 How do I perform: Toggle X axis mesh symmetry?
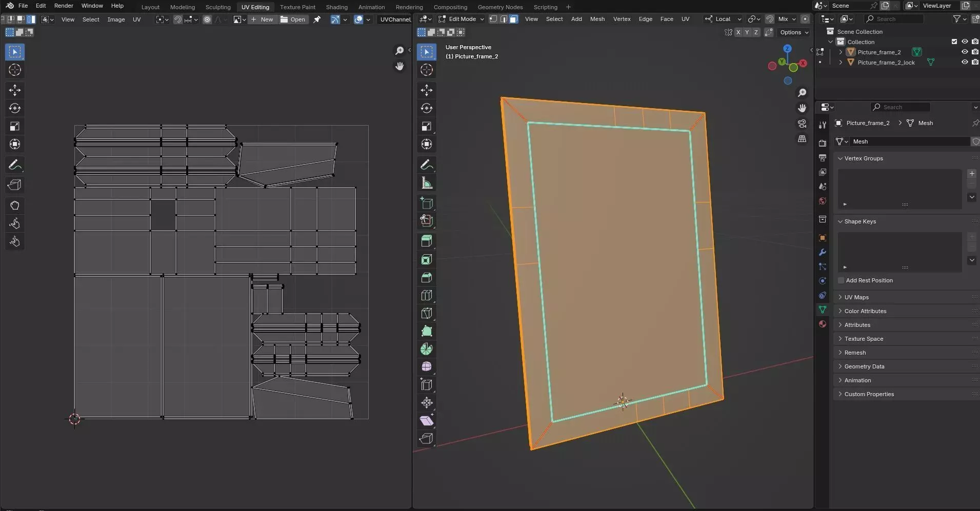click(x=738, y=32)
